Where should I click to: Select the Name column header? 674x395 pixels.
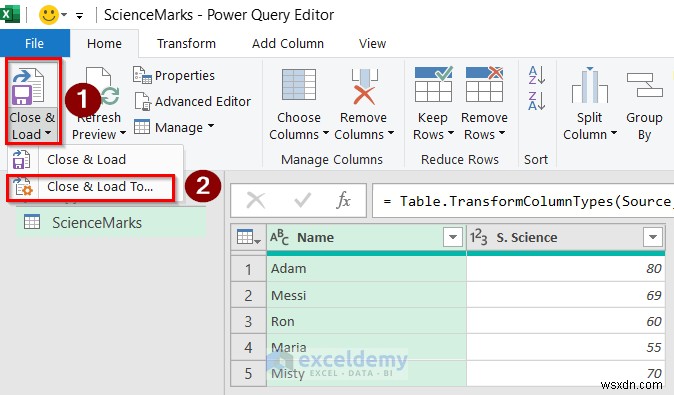pyautogui.click(x=366, y=237)
